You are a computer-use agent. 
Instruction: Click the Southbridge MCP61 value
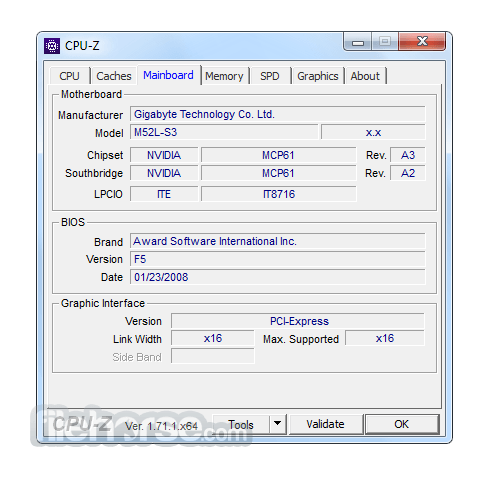tap(278, 173)
